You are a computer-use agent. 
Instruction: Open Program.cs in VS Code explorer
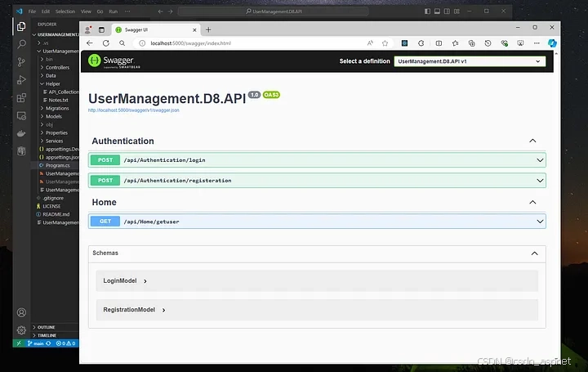[57, 165]
